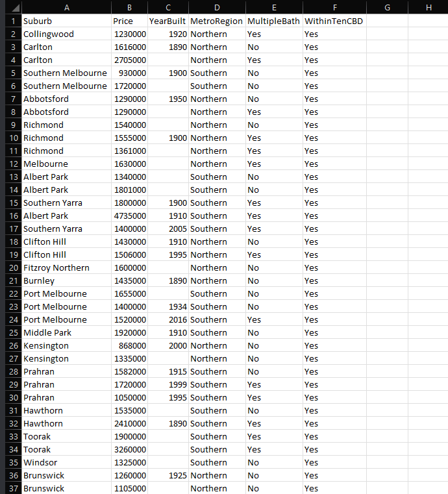
Task: Select price cell 868000
Action: 129,345
